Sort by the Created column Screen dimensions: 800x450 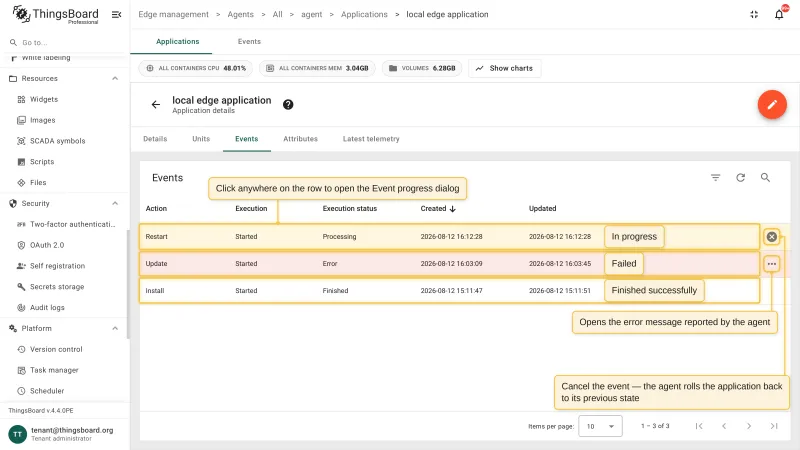(x=438, y=209)
